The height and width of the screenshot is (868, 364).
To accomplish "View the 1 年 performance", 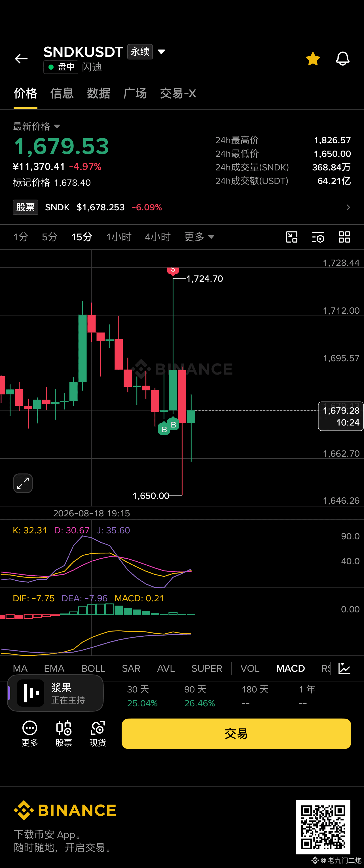I will coord(307,696).
